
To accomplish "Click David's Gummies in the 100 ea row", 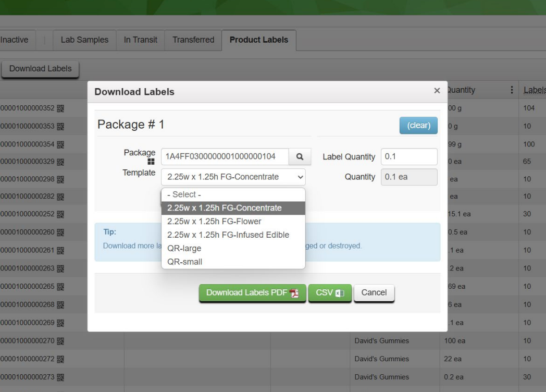I will pyautogui.click(x=382, y=341).
